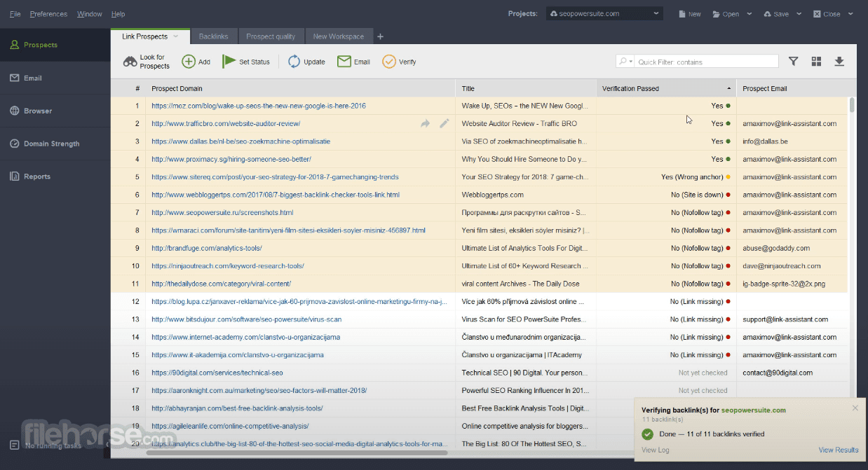Open the Preferences menu
Image resolution: width=868 pixels, height=470 pixels.
coord(48,14)
